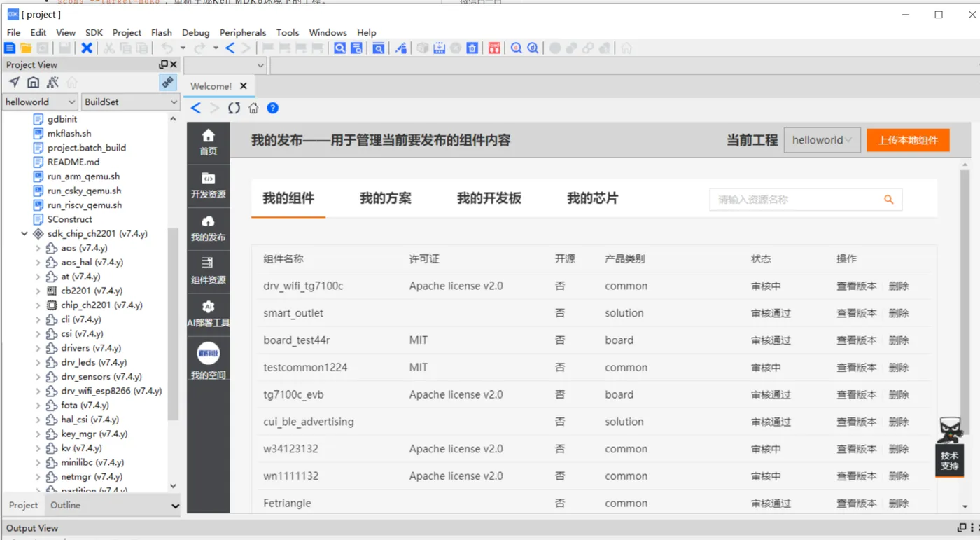980x540 pixels.
Task: Expand the drivers (v7.4.y) node
Action: (38, 348)
